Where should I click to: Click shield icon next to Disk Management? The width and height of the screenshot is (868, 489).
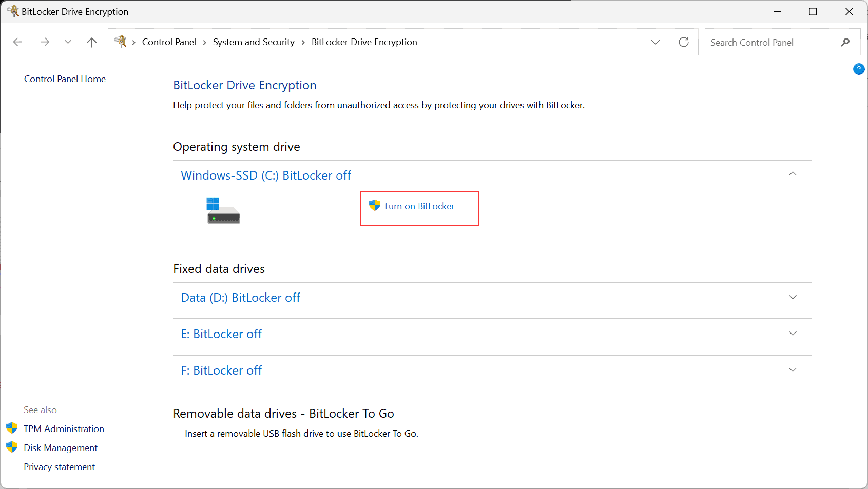coord(12,447)
